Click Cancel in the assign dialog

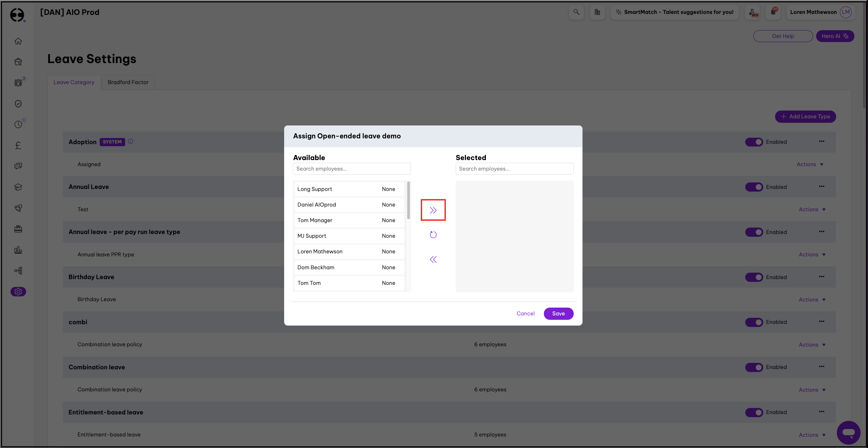point(525,314)
